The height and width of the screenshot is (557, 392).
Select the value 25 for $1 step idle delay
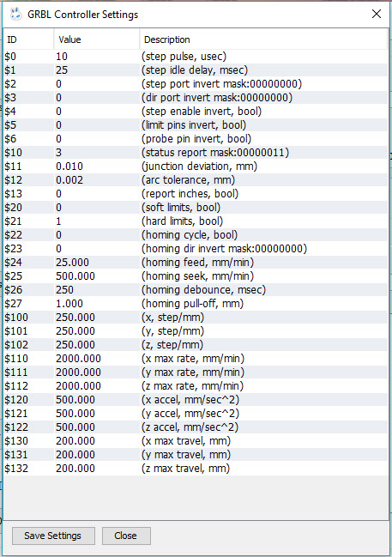[62, 70]
